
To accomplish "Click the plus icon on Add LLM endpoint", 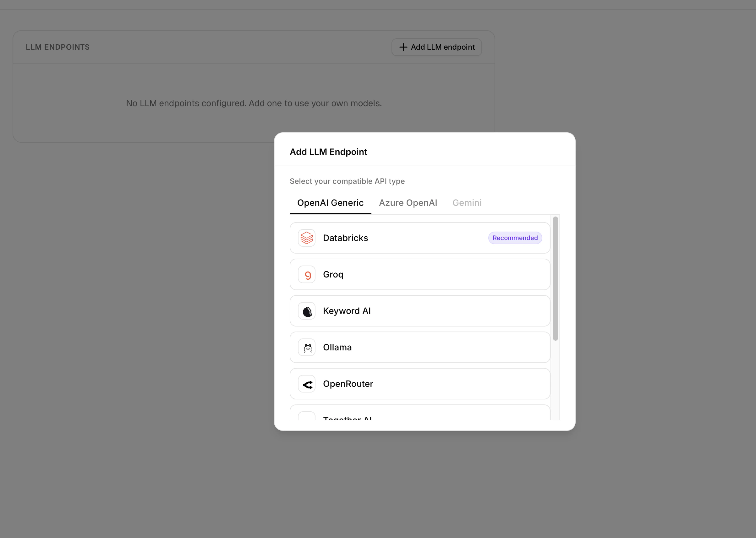I will pyautogui.click(x=403, y=47).
